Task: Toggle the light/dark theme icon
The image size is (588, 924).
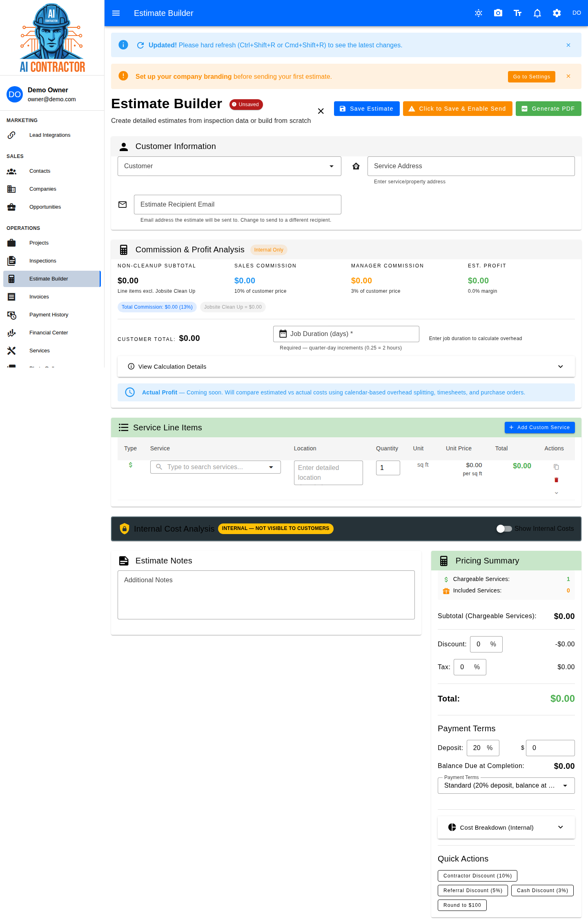Action: click(x=479, y=13)
